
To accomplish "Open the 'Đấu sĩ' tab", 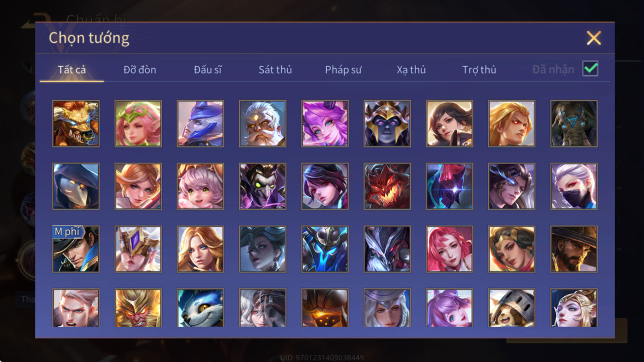I will click(207, 70).
